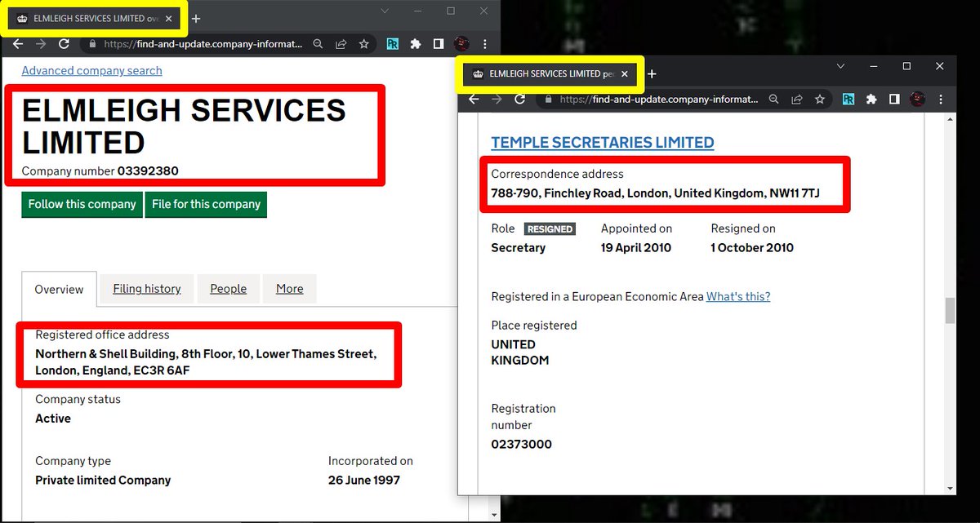Close the ELMLEIGH overview tab in left window

pyautogui.click(x=169, y=18)
